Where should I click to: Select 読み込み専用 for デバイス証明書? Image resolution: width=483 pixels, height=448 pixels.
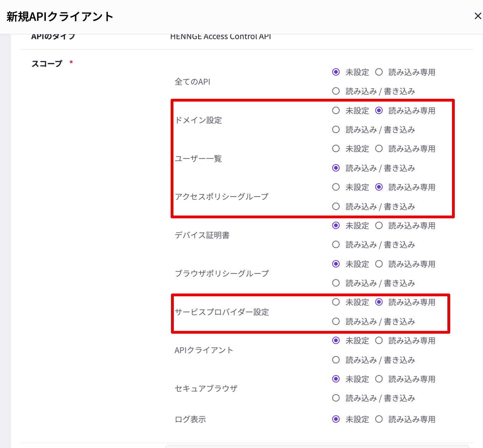pyautogui.click(x=379, y=226)
